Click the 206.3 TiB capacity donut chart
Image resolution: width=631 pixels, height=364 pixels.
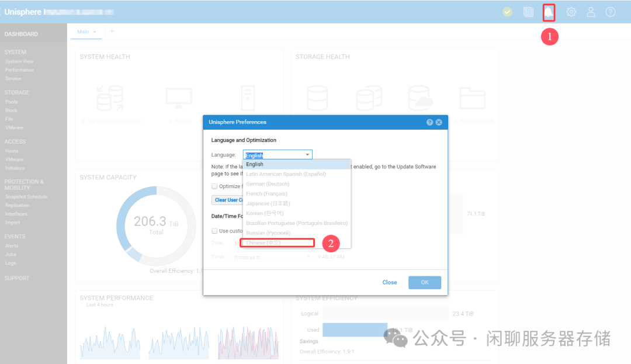click(156, 226)
